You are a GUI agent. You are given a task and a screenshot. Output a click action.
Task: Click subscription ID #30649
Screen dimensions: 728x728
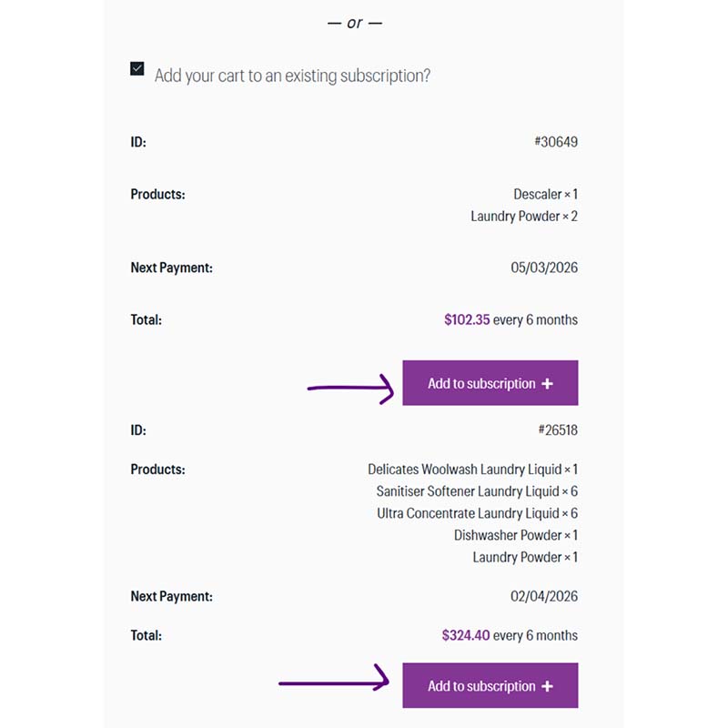point(555,142)
